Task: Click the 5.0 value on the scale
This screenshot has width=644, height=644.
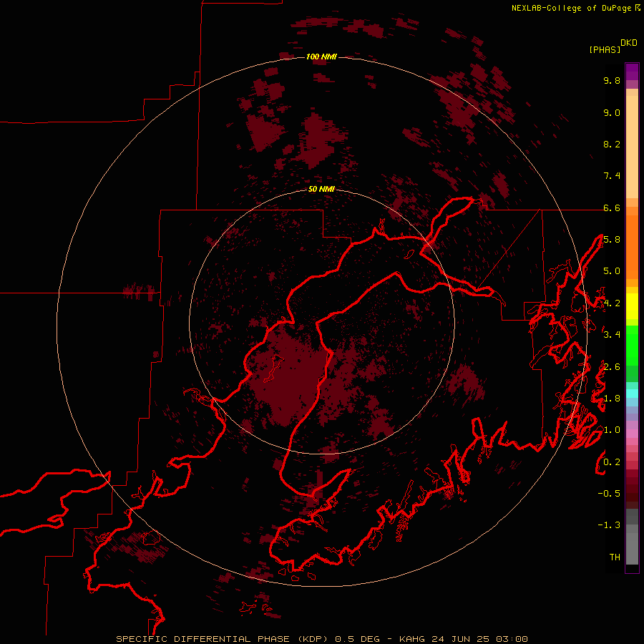Action: pyautogui.click(x=612, y=271)
